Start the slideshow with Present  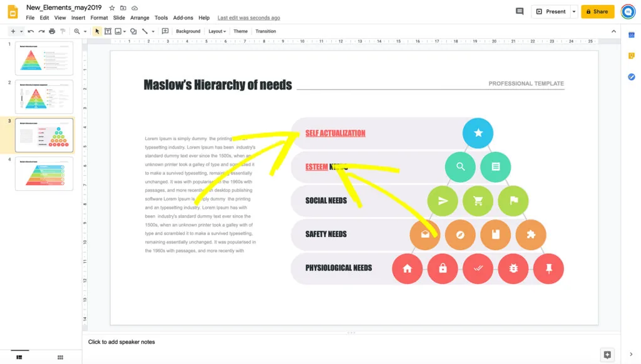click(x=551, y=11)
